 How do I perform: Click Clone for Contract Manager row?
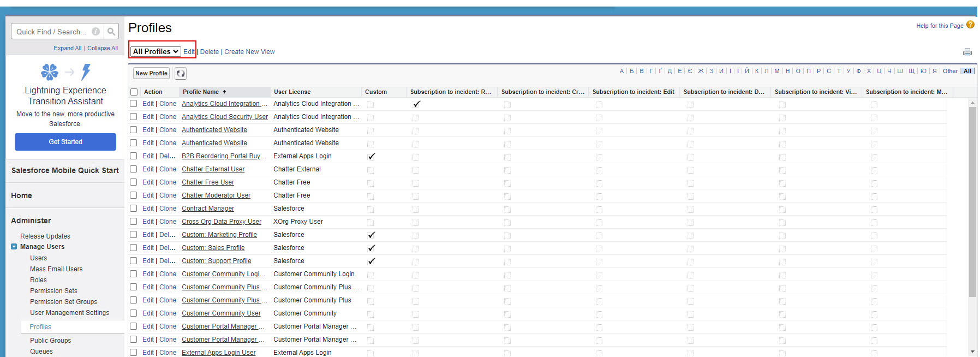168,209
